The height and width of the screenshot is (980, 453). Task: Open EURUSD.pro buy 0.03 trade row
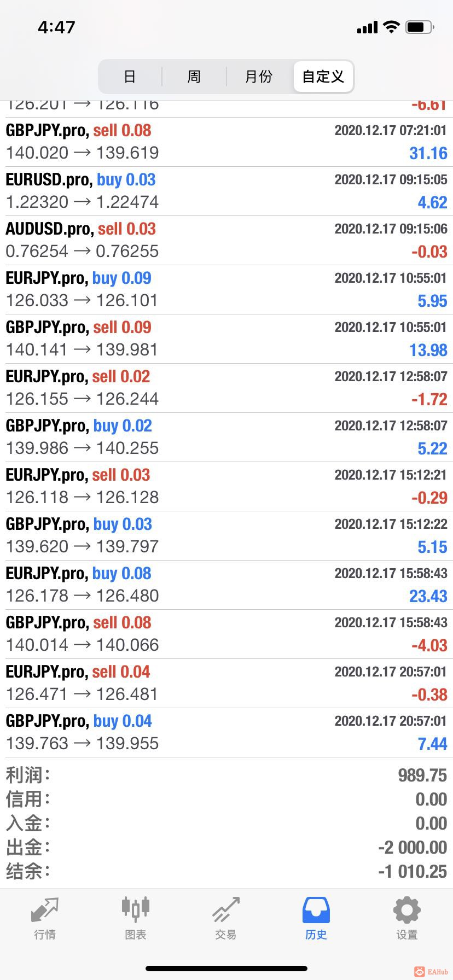point(226,191)
